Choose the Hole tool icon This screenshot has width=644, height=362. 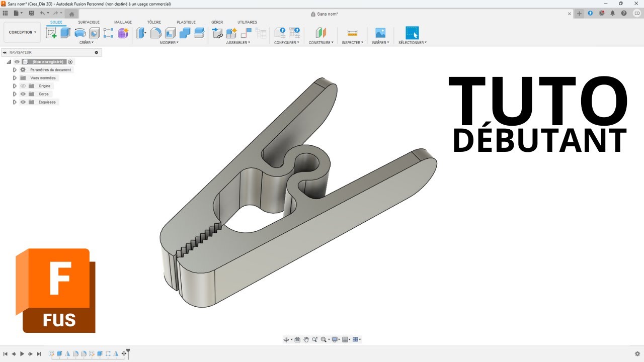94,33
